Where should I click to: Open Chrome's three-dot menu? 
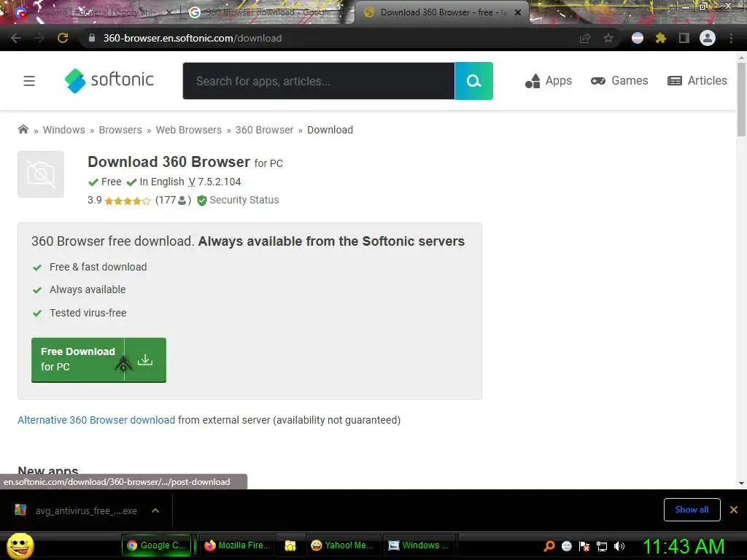(731, 38)
